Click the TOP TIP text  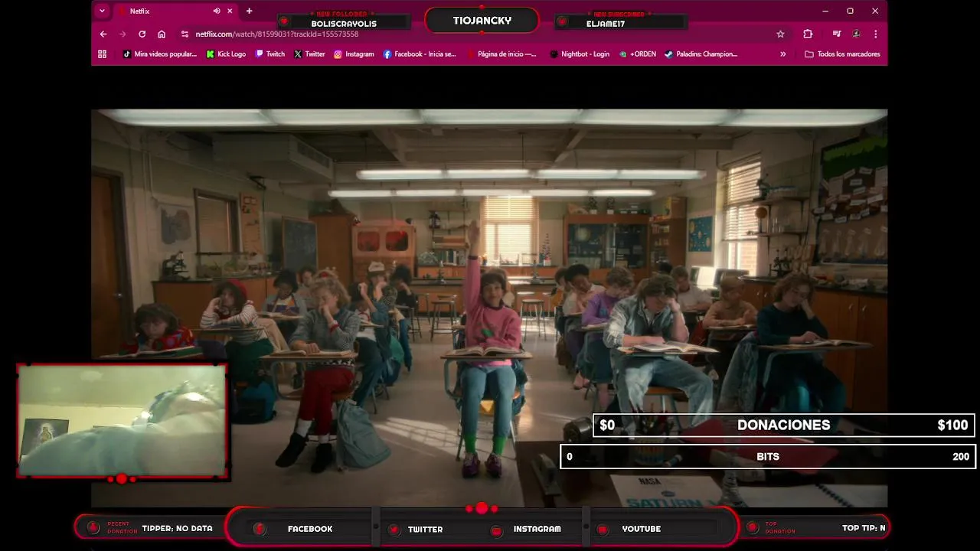(x=864, y=528)
